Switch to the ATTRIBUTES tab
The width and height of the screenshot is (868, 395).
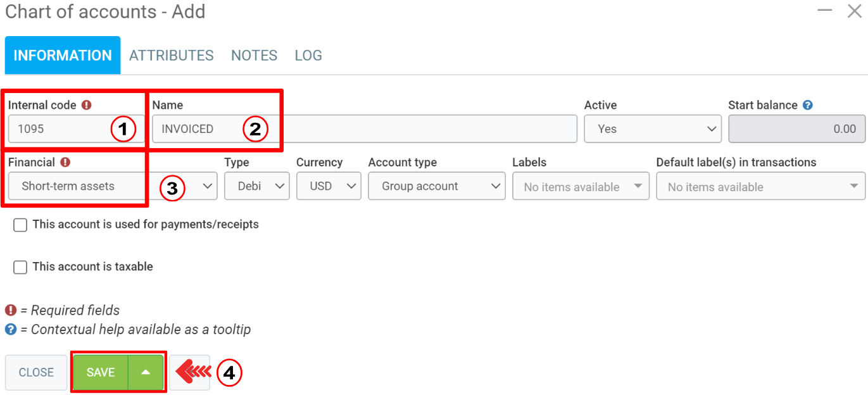tap(172, 56)
